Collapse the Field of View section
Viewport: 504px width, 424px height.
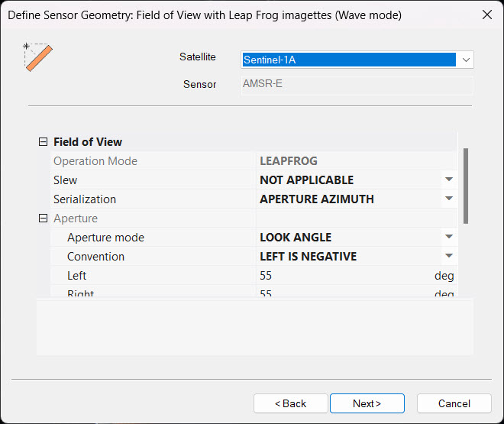point(42,142)
